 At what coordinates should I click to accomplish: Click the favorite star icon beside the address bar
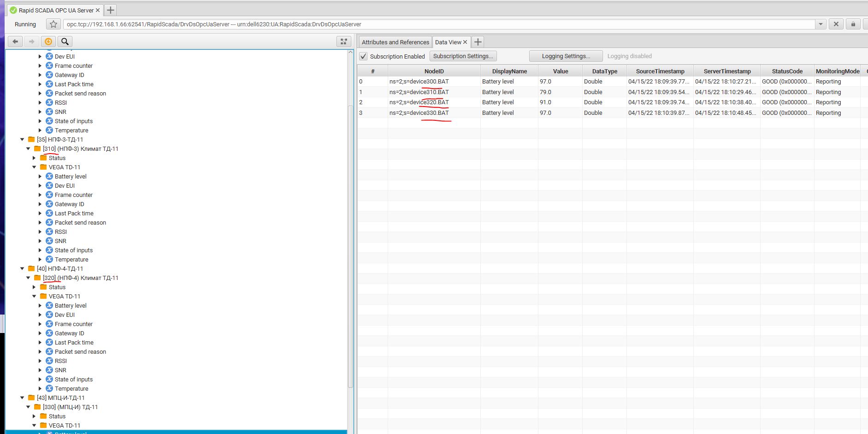point(53,24)
